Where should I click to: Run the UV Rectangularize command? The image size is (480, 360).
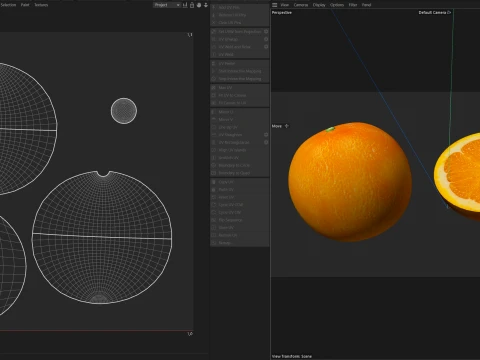pyautogui.click(x=237, y=142)
